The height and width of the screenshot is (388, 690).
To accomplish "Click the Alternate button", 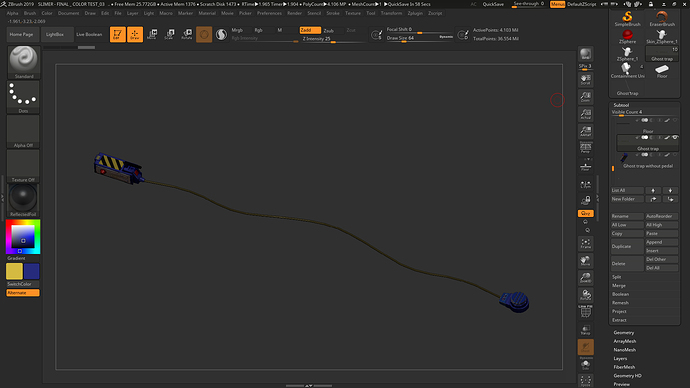I will coord(23,293).
